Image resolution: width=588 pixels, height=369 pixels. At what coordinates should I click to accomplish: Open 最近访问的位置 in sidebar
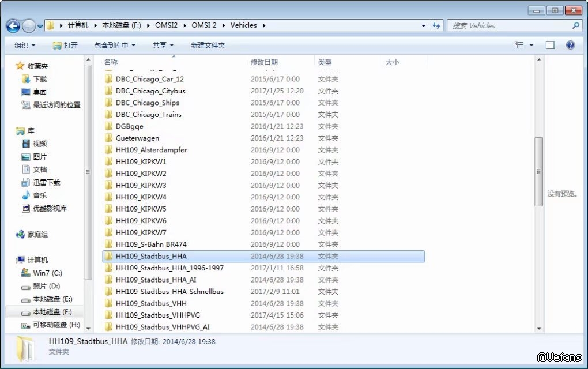pos(56,104)
